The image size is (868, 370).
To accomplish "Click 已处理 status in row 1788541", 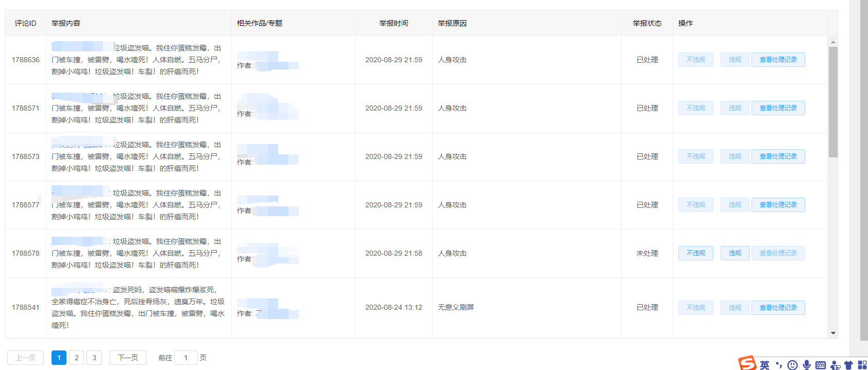I will click(647, 307).
